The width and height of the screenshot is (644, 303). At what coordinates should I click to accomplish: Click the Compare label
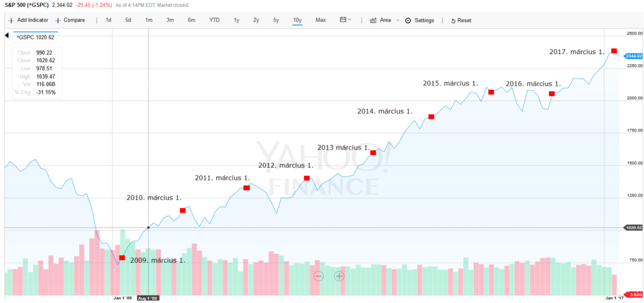click(x=74, y=20)
